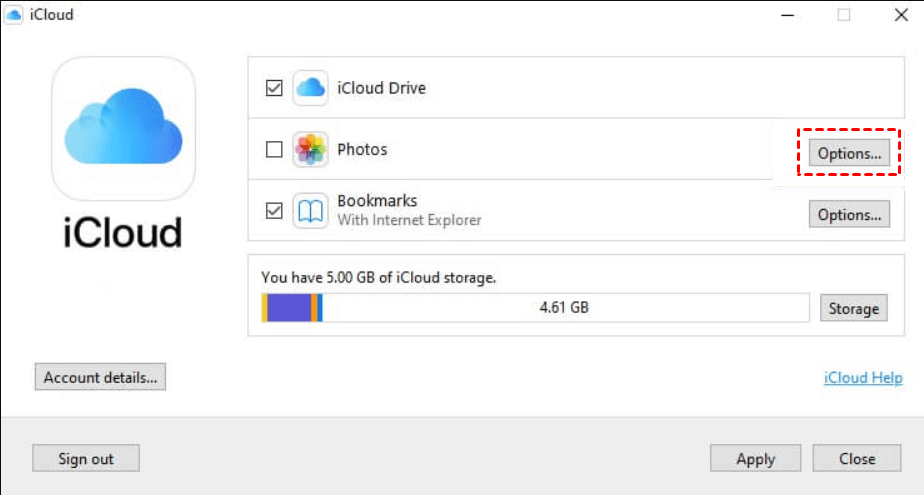Image resolution: width=924 pixels, height=495 pixels.
Task: Open the iCloud Help link
Action: [x=863, y=378]
